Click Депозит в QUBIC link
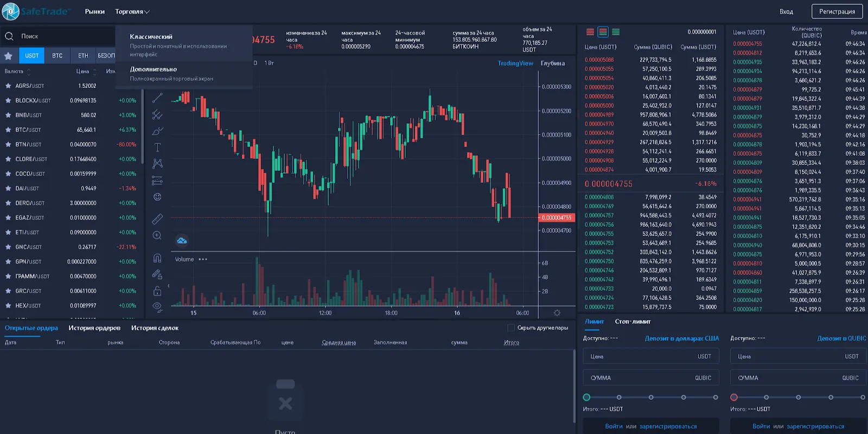The image size is (868, 434). pos(842,338)
